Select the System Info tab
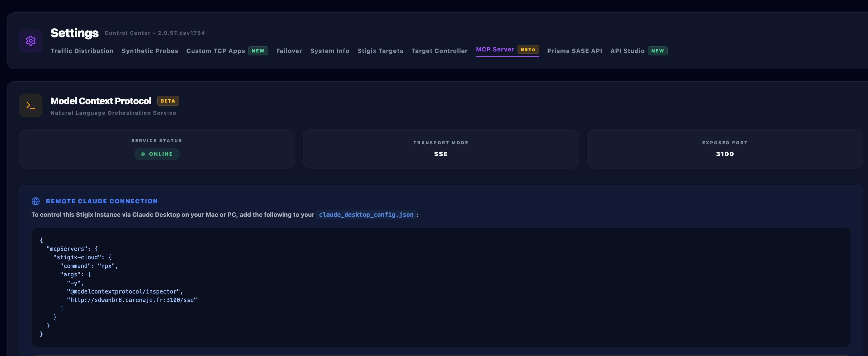 (330, 51)
